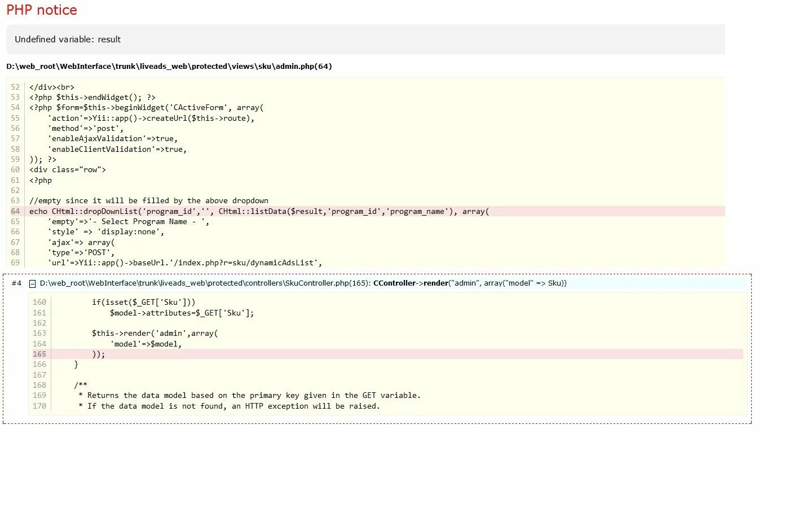Click line 52 closing div br code
The image size is (812, 508).
tap(52, 87)
